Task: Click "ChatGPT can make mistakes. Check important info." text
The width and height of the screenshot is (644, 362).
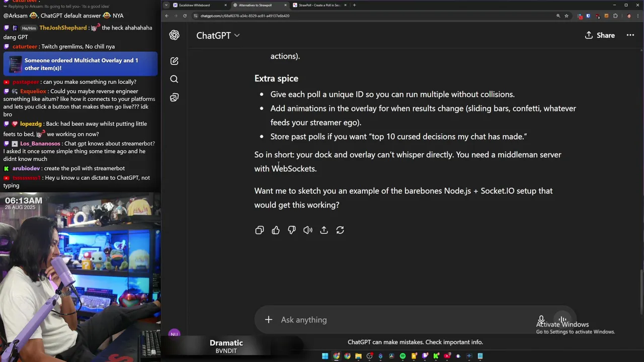Action: 415,342
